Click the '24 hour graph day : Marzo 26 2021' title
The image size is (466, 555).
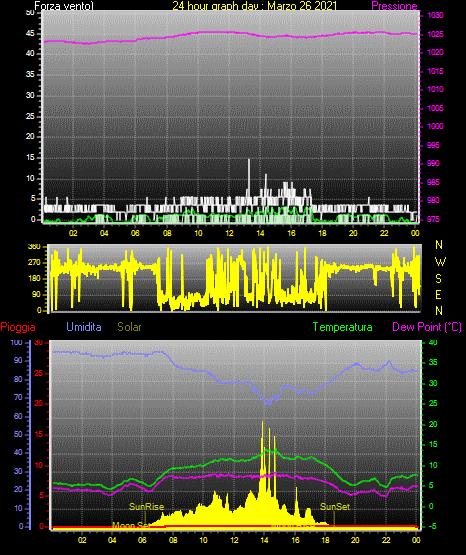(254, 6)
